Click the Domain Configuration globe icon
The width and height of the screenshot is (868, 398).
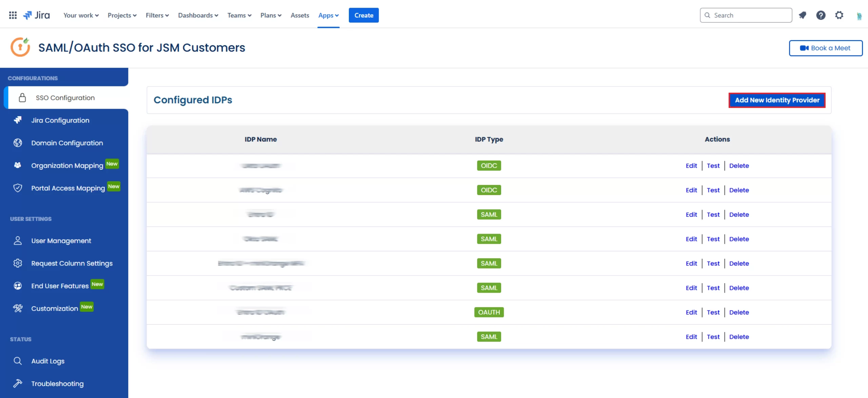18,143
